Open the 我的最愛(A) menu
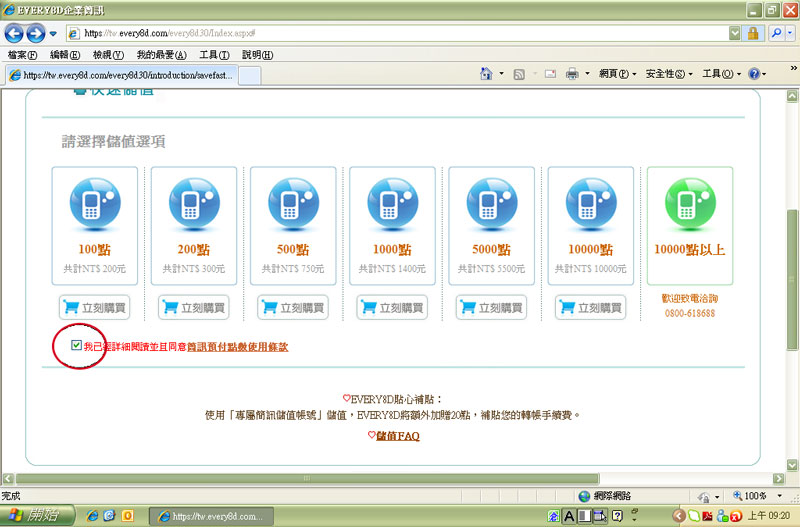 (x=161, y=55)
